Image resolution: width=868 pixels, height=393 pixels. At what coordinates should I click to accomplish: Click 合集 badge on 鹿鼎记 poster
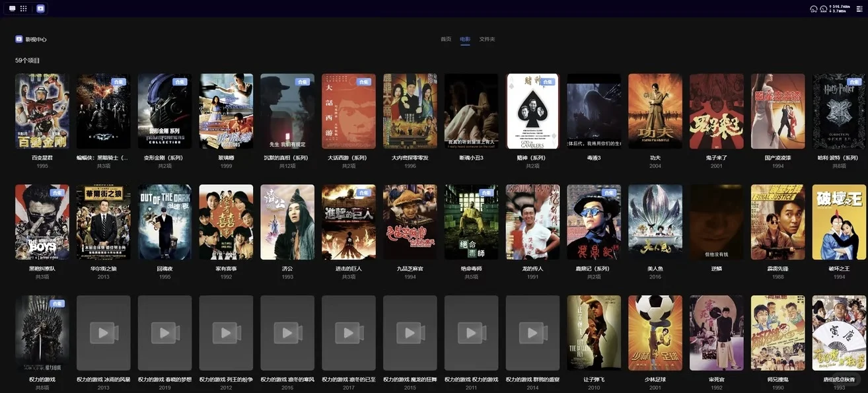click(x=609, y=193)
